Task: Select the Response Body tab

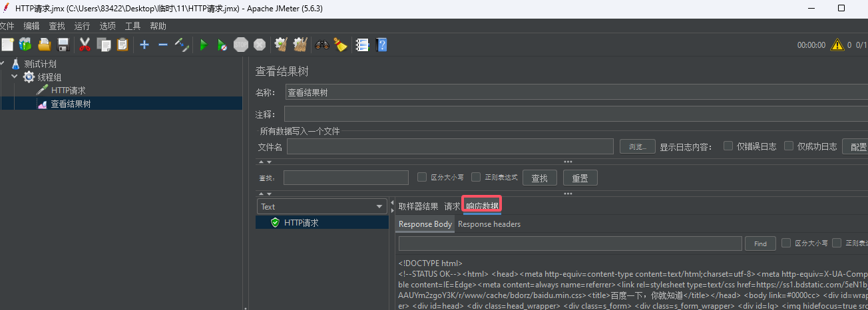Action: (x=425, y=224)
